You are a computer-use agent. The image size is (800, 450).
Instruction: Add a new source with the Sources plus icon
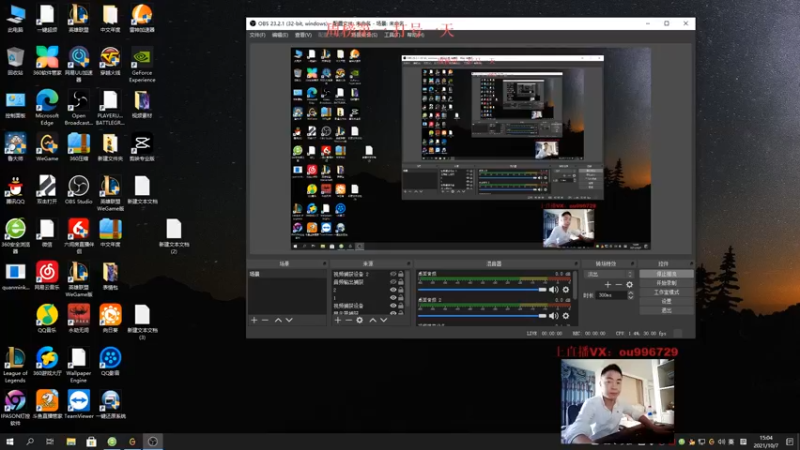tap(338, 320)
